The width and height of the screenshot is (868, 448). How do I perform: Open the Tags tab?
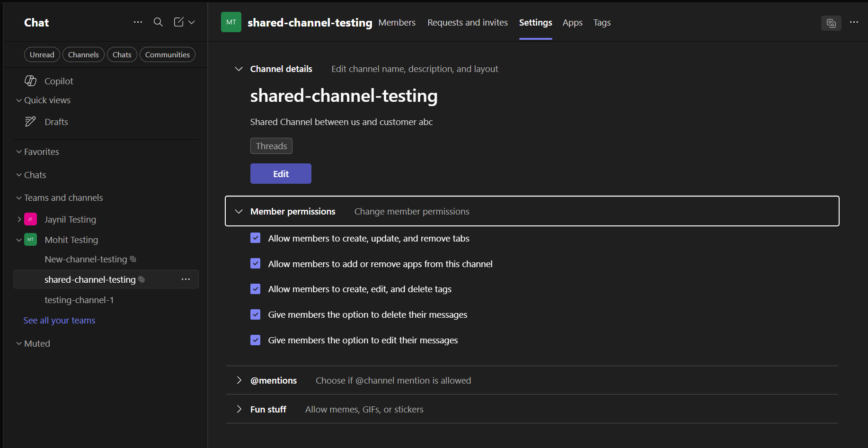(602, 22)
